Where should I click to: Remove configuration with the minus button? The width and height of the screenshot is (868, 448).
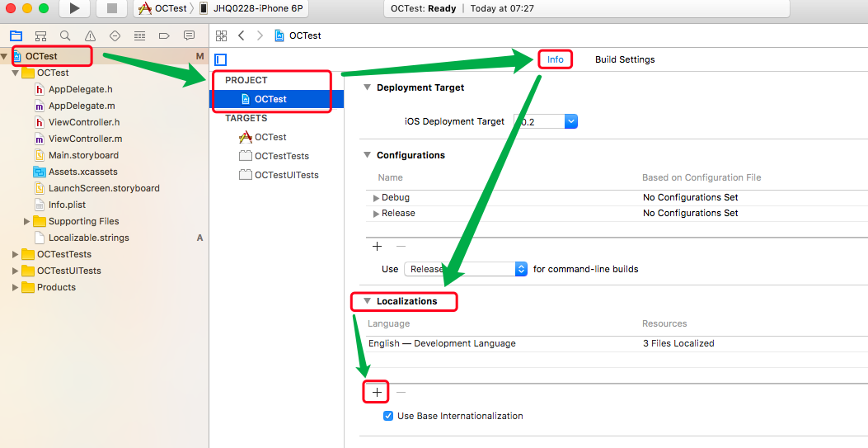click(x=401, y=247)
